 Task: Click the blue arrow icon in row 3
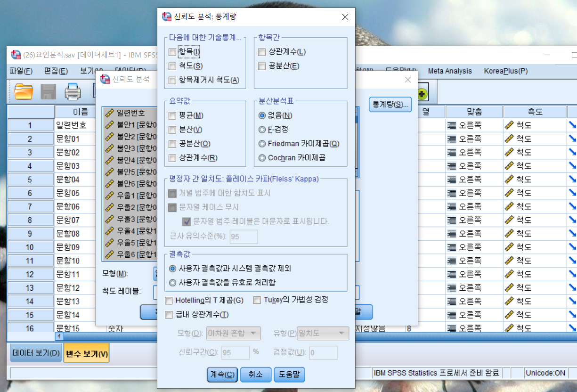(573, 152)
